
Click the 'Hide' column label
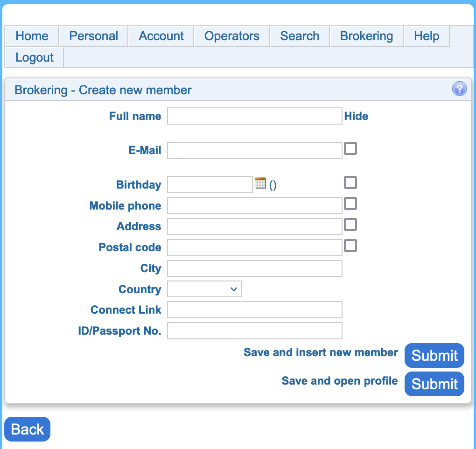pos(356,116)
